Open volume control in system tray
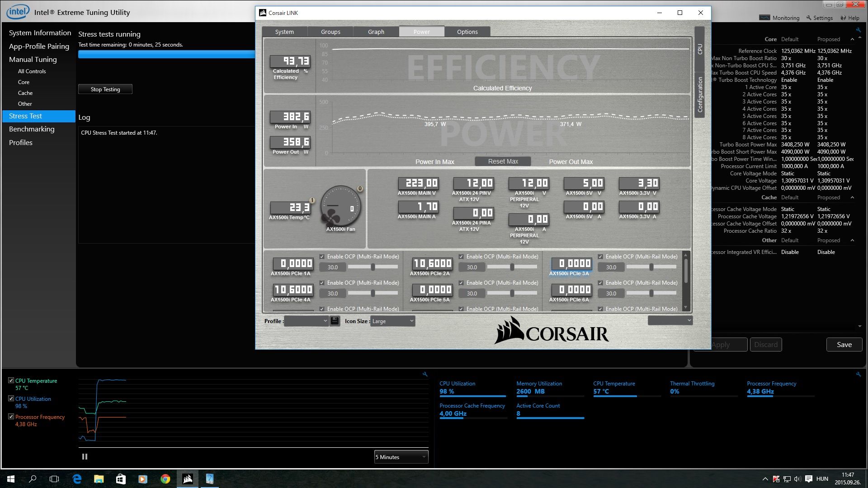The height and width of the screenshot is (488, 868). 797,479
